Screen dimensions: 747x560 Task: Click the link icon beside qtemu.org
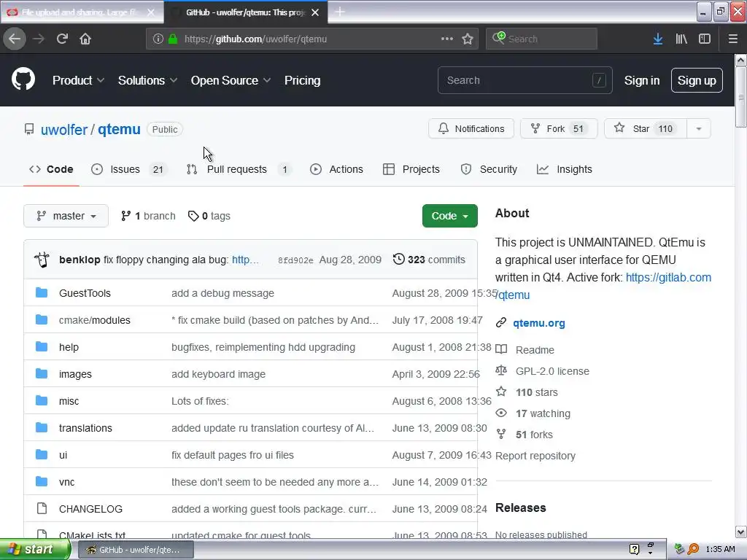point(500,323)
